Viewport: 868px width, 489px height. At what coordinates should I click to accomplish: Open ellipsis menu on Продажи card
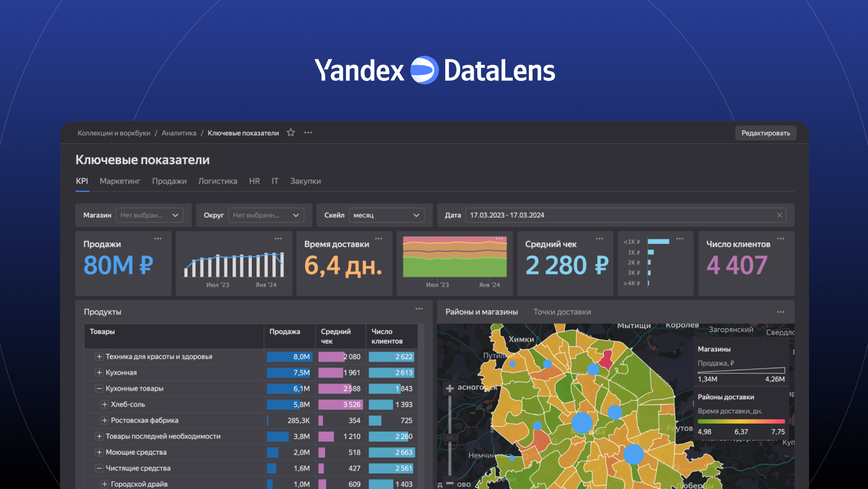click(158, 238)
